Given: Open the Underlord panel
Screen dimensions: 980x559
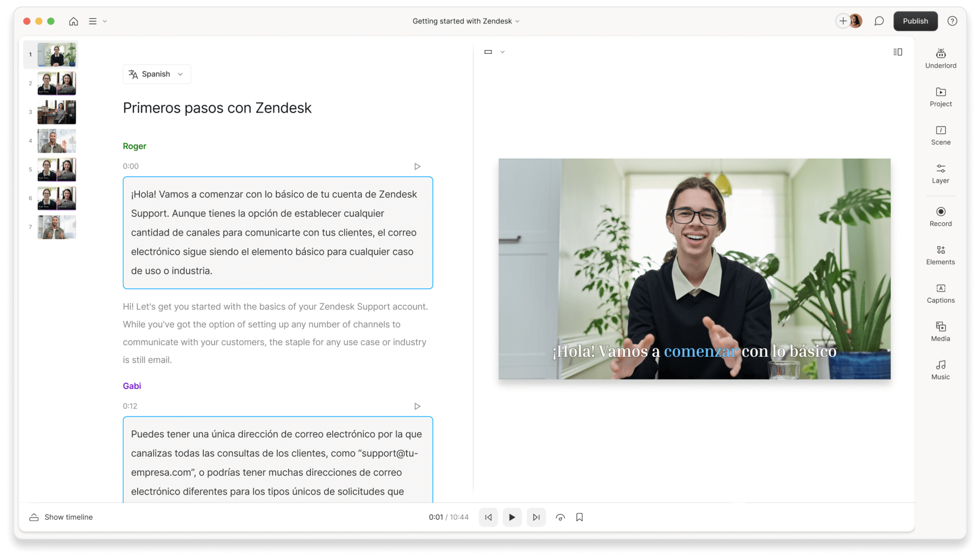Looking at the screenshot, I should (940, 59).
